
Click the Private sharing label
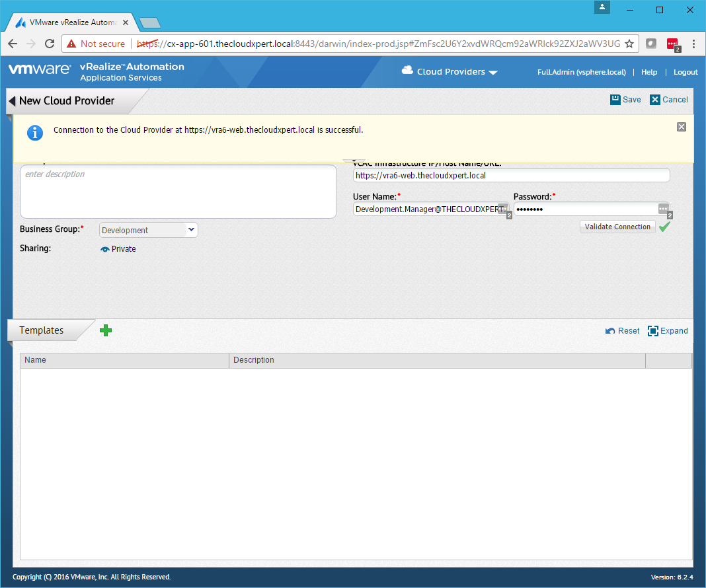(x=124, y=249)
